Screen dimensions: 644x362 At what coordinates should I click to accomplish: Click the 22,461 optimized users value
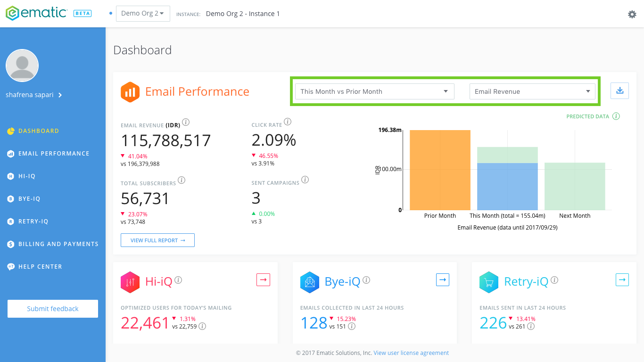[145, 323]
